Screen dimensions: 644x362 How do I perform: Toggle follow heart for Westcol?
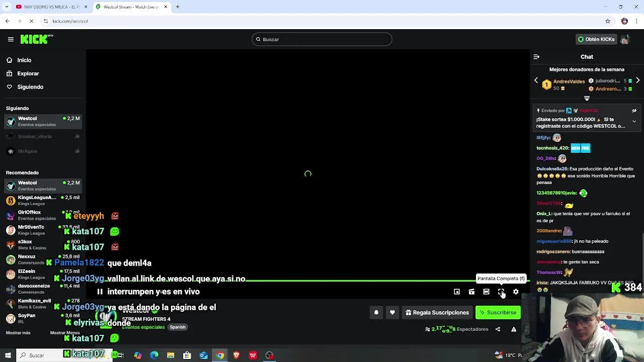tap(392, 313)
